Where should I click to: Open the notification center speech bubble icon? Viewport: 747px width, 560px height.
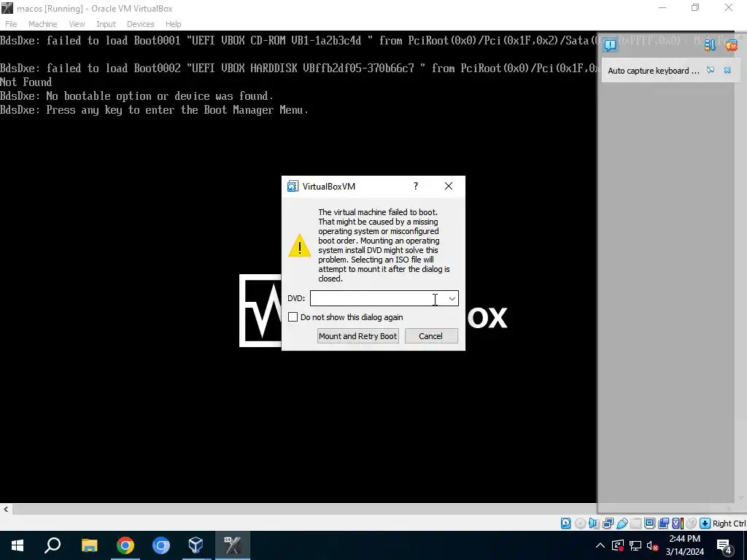[610, 44]
